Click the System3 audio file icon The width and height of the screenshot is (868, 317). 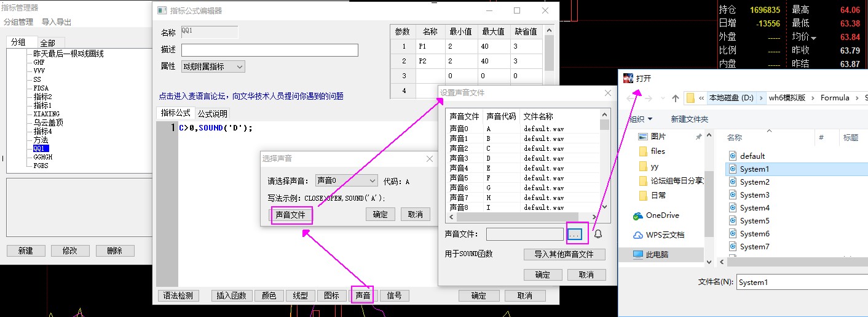(x=732, y=195)
